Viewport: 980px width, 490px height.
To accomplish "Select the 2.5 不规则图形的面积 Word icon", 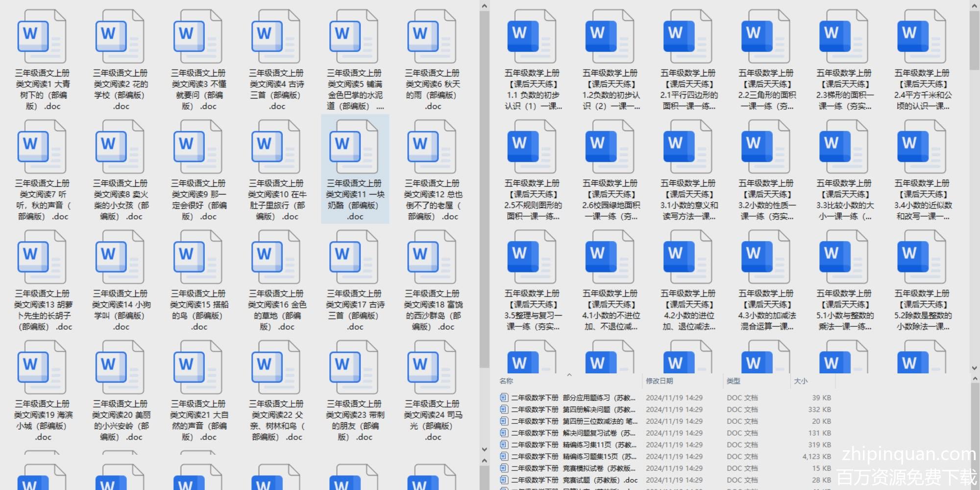I will point(532,147).
